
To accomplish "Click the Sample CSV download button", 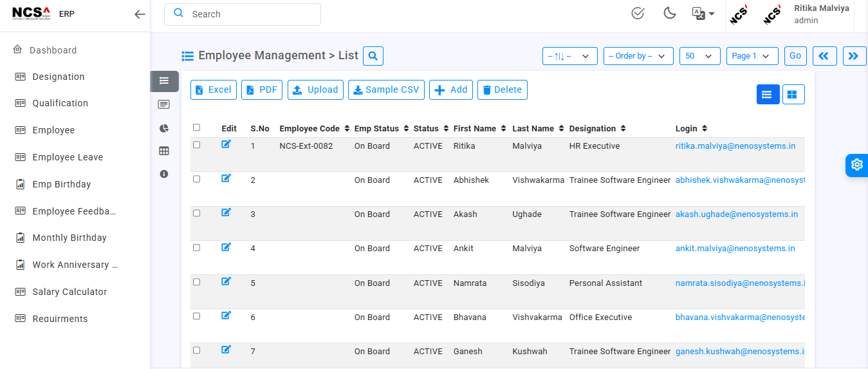I will tap(386, 90).
